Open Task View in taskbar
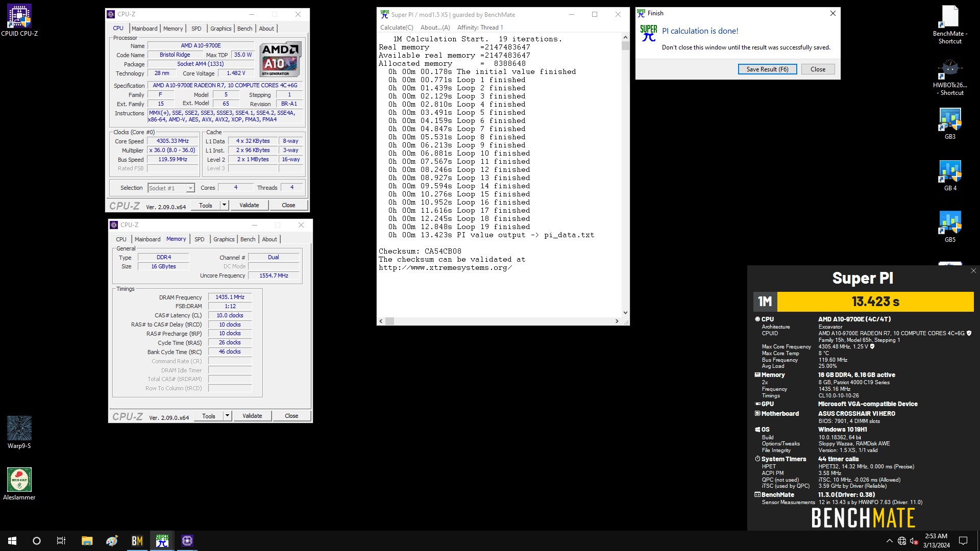This screenshot has width=980, height=551. (61, 541)
